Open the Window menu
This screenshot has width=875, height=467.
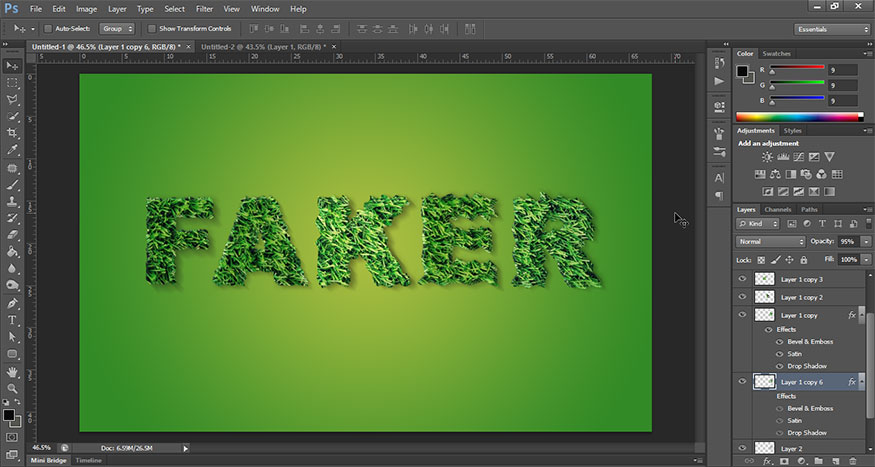tap(265, 9)
